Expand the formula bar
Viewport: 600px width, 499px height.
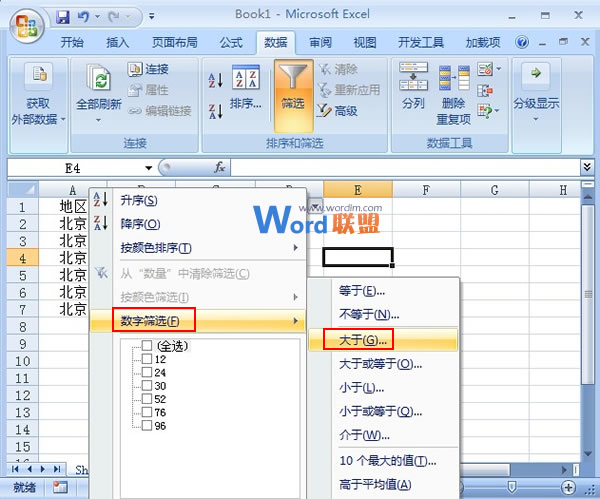587,167
